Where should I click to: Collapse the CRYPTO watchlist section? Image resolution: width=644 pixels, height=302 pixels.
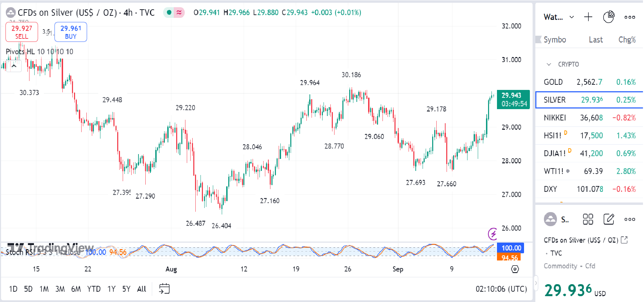click(x=549, y=64)
